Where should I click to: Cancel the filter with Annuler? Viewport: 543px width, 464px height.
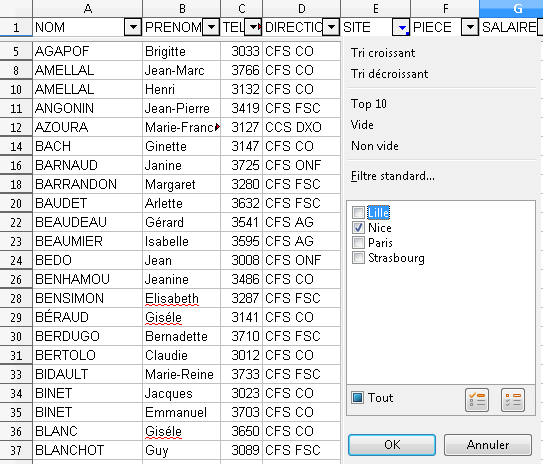(488, 445)
